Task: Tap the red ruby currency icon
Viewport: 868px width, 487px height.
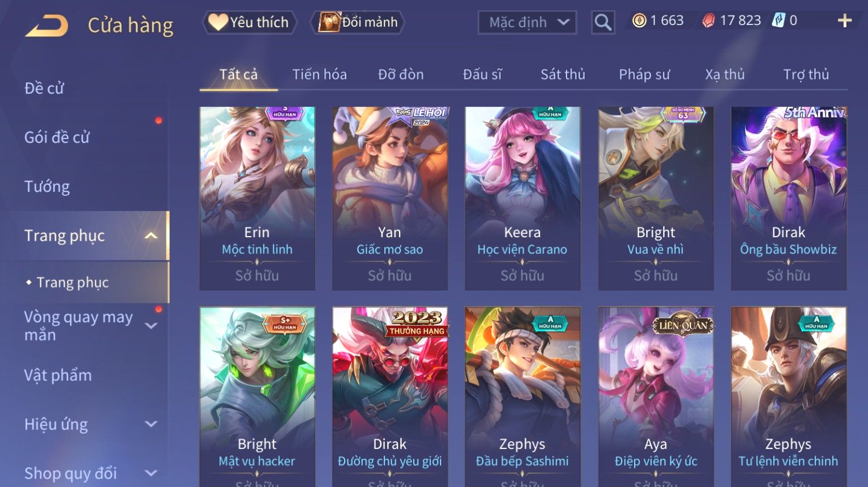Action: (x=708, y=21)
